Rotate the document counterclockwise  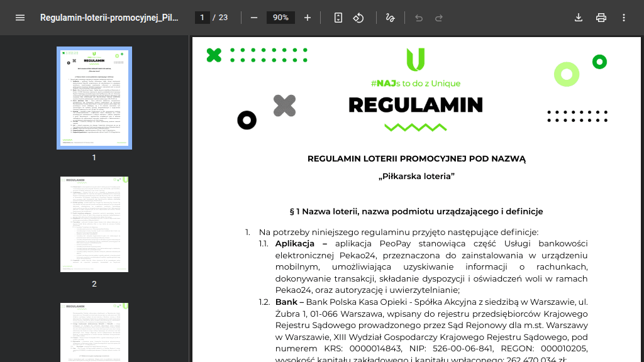click(x=358, y=18)
